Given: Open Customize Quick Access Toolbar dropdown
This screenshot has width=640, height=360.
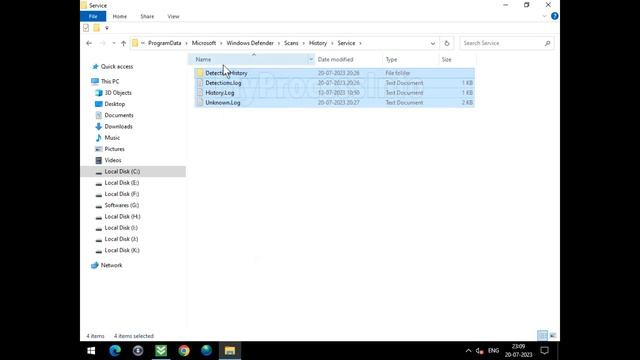Looking at the screenshot, I should pos(107,28).
